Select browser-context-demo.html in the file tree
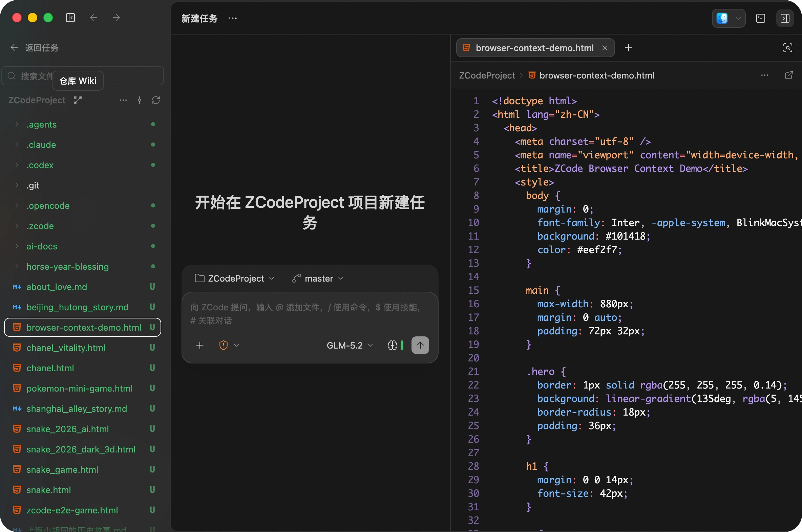Image resolution: width=802 pixels, height=532 pixels. [x=83, y=327]
